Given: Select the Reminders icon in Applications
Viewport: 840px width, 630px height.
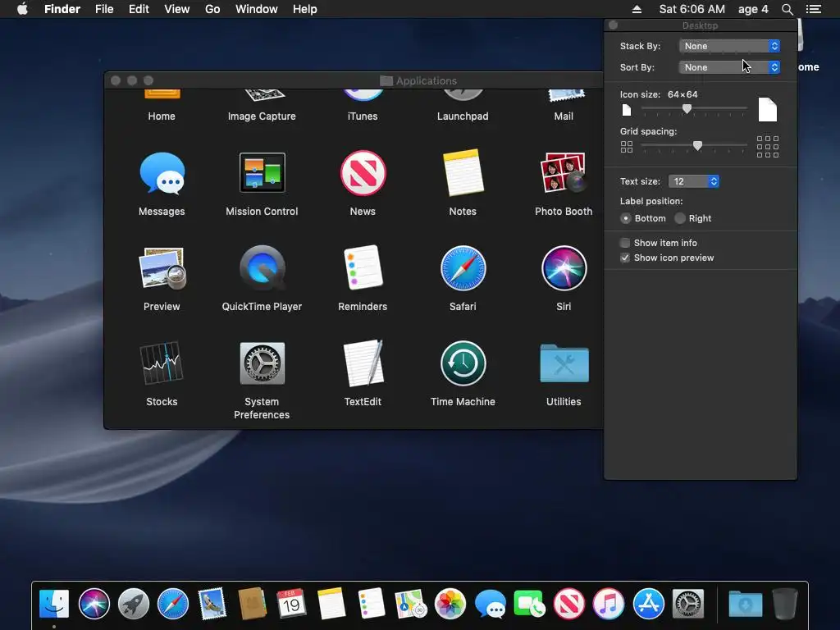Looking at the screenshot, I should [363, 267].
